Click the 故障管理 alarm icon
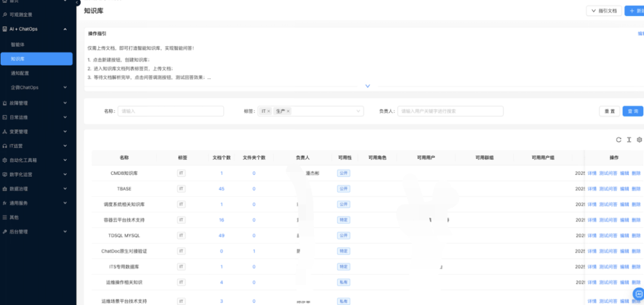Screen dimensions: 644x305 [5, 103]
